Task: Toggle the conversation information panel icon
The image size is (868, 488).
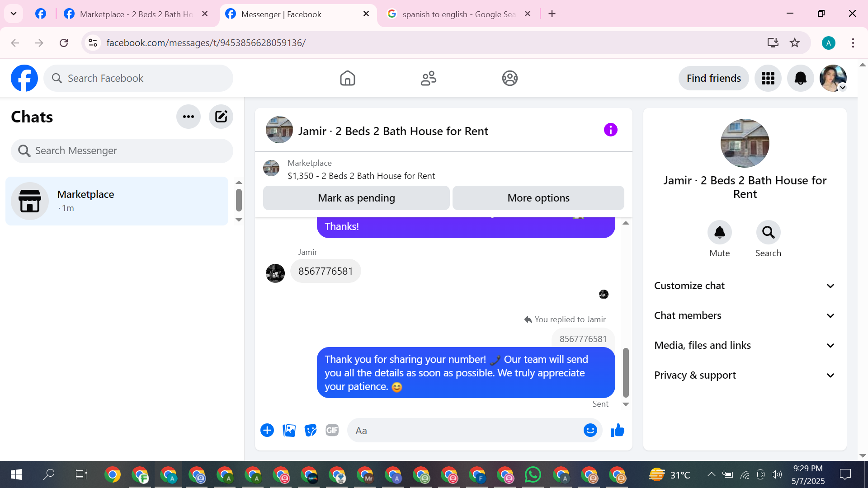Action: tap(610, 130)
